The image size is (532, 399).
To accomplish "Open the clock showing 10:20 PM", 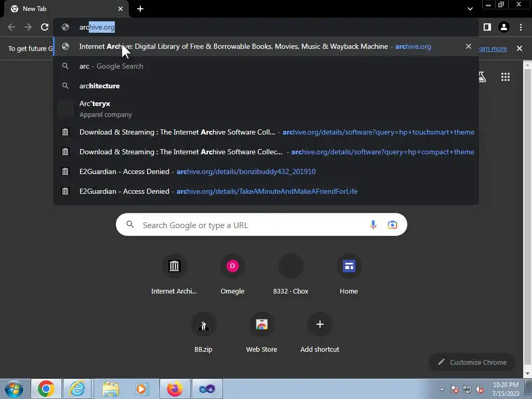I will 506,389.
